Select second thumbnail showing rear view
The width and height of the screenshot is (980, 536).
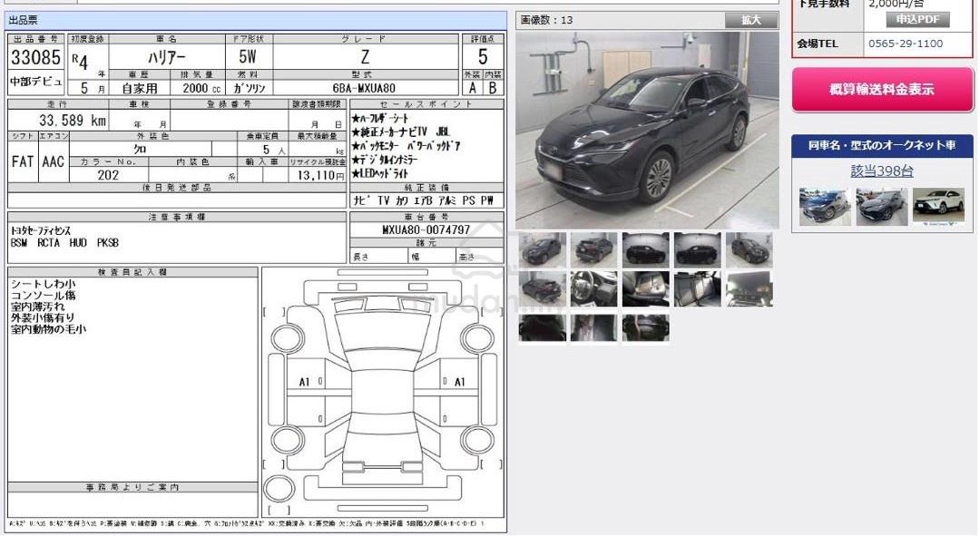pos(593,250)
